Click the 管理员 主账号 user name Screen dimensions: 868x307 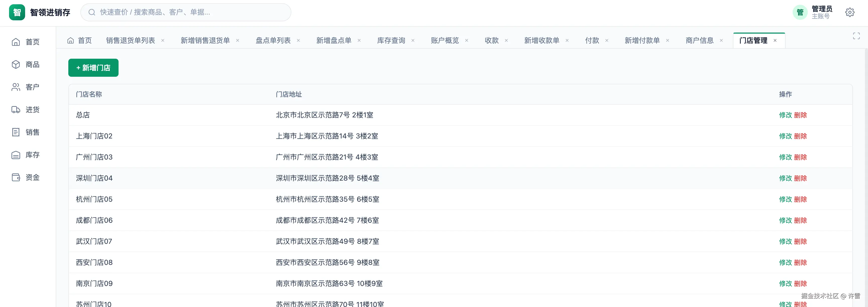[x=822, y=13]
